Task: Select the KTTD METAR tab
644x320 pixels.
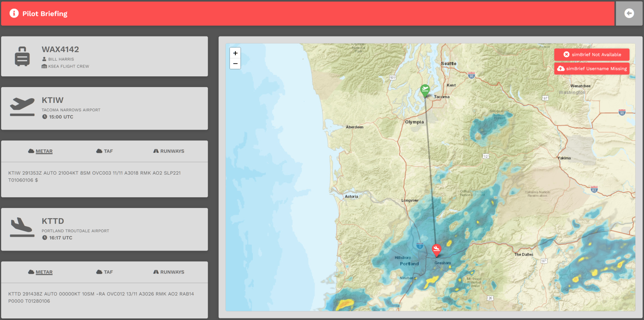Action: tap(40, 272)
